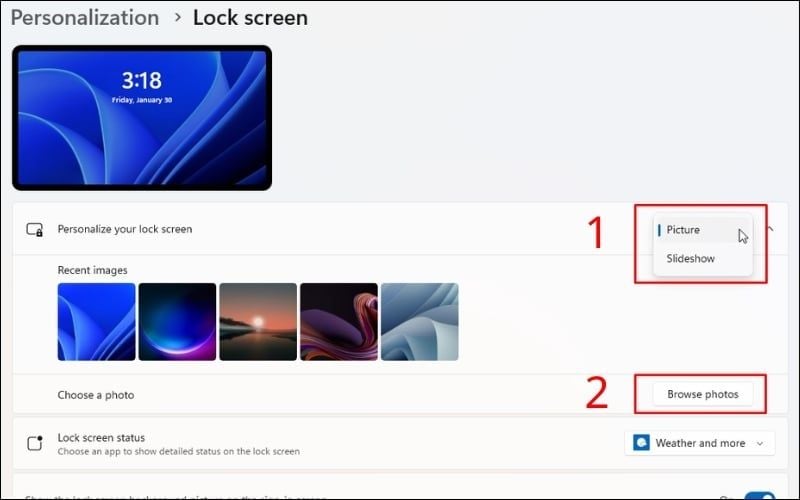
Task: Click the lock screen preview image
Action: [142, 118]
